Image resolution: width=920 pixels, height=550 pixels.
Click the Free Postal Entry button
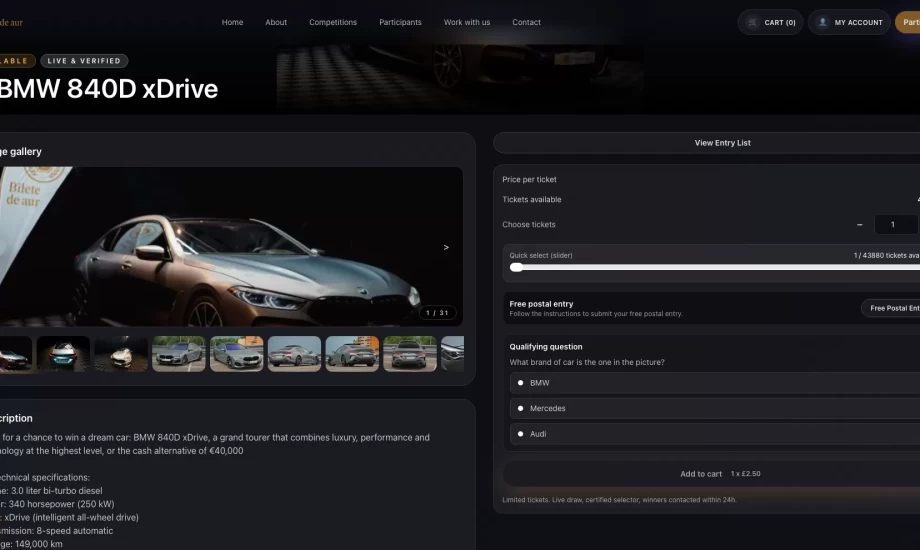point(891,308)
